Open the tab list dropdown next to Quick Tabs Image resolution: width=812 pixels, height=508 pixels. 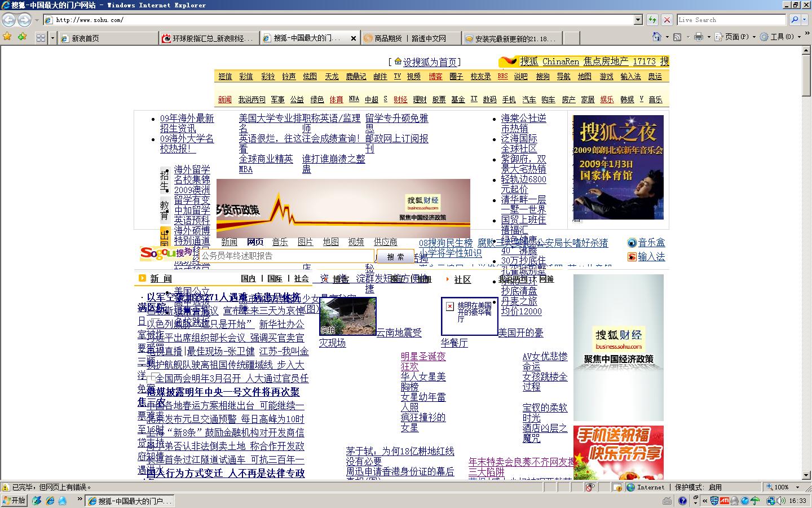coord(52,38)
